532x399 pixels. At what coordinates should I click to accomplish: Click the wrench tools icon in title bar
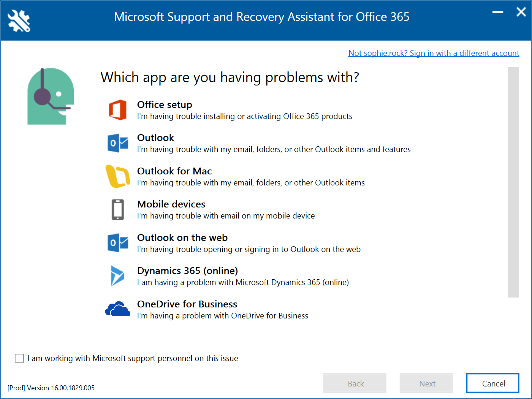(x=19, y=21)
